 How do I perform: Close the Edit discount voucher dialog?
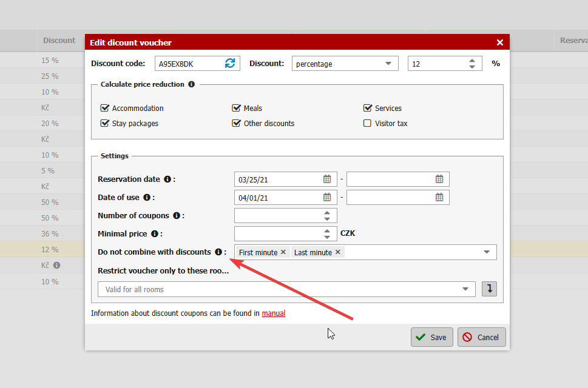click(500, 42)
